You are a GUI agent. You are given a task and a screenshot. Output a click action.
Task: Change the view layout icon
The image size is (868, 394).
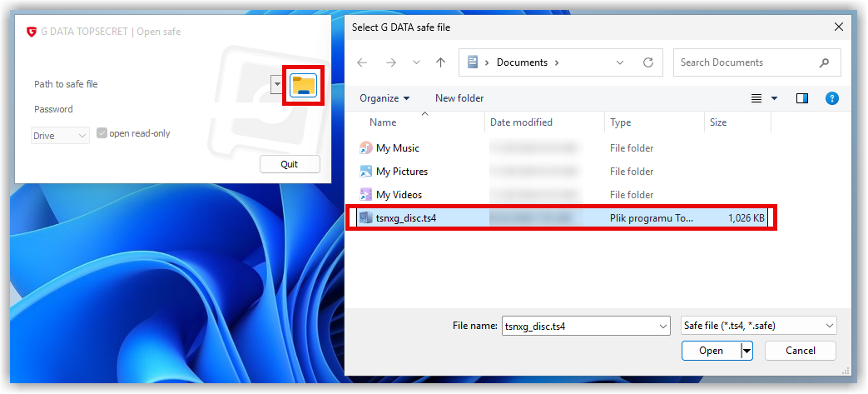[756, 98]
